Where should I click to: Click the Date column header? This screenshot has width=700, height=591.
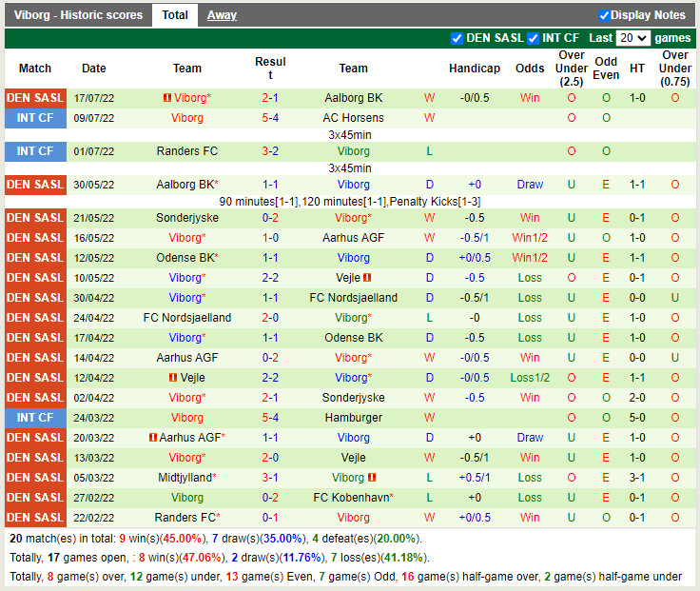94,69
